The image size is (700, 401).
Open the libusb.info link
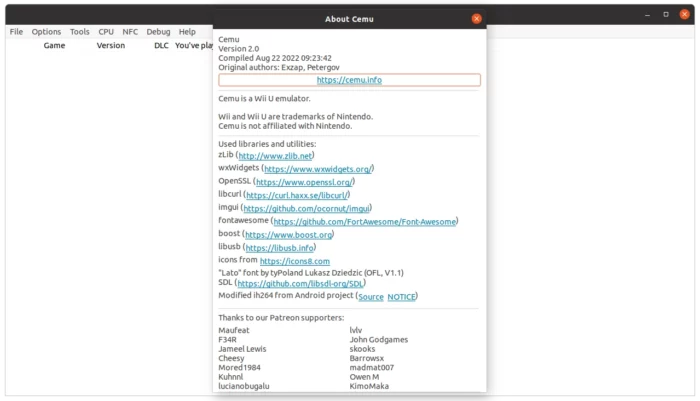click(279, 247)
